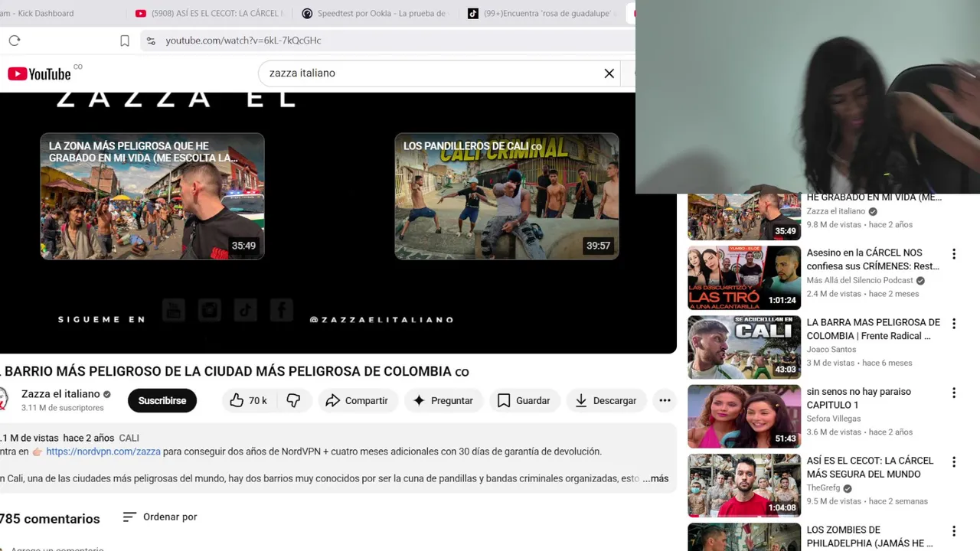Go to the TheGrefg channel

click(x=823, y=487)
